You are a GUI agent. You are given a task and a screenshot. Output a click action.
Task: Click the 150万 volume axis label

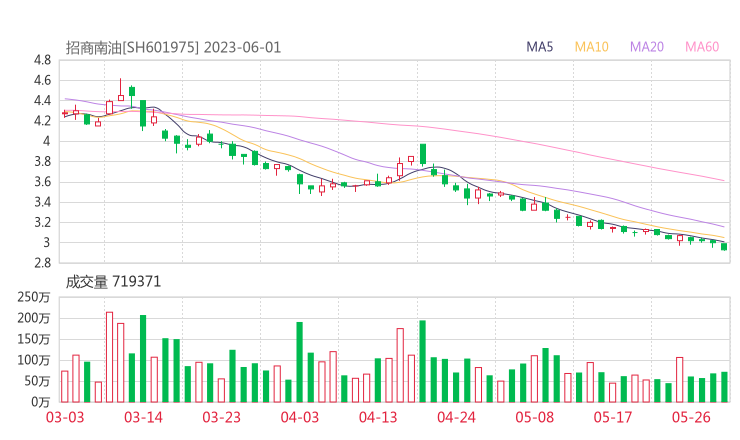point(34,339)
